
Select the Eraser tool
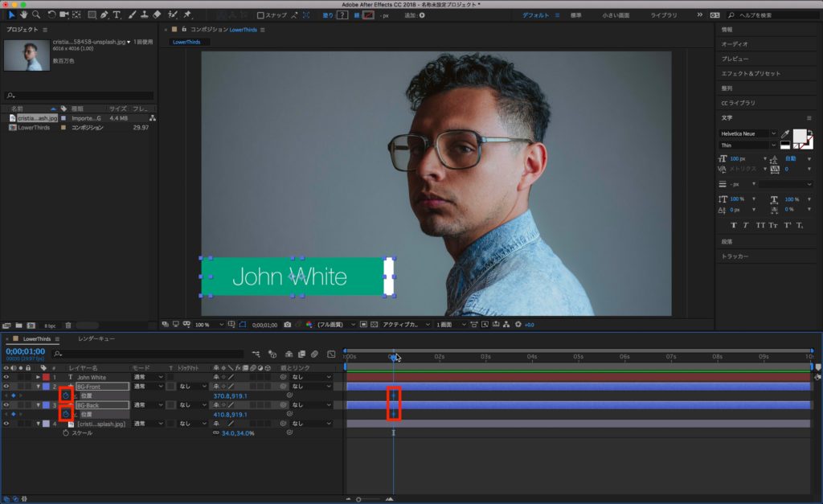(x=157, y=14)
